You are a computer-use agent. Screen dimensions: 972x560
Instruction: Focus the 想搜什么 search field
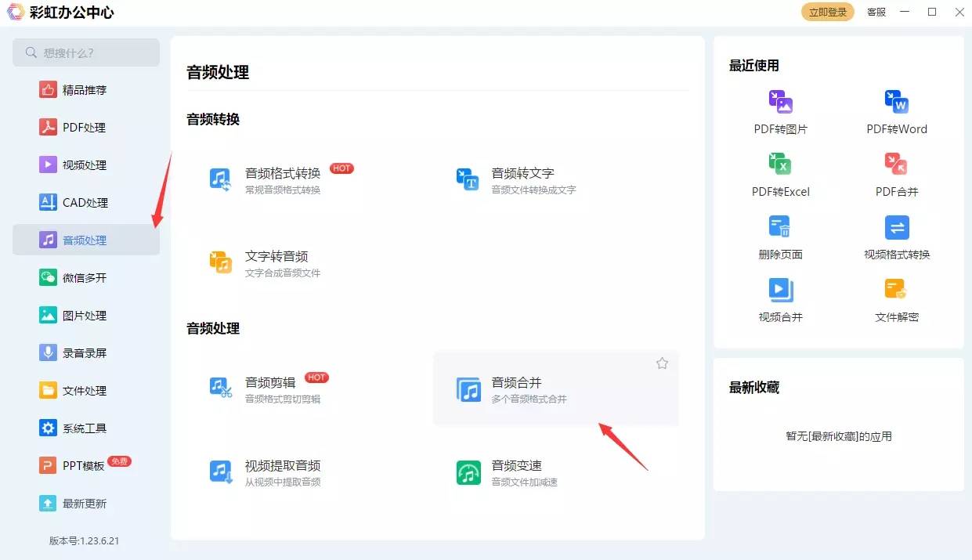click(x=86, y=52)
